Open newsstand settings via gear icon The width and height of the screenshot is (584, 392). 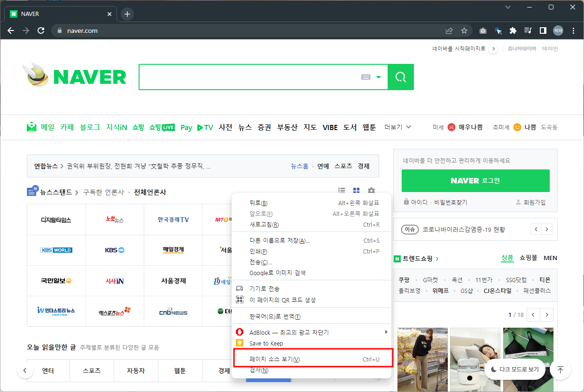pos(371,190)
